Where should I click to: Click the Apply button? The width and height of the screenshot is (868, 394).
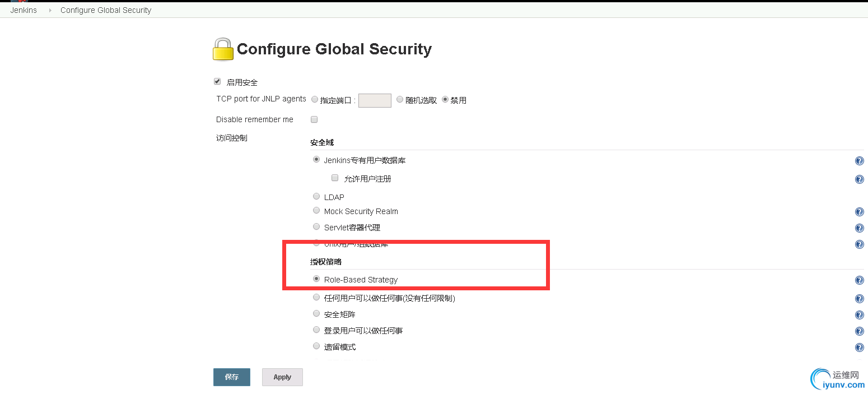click(x=282, y=377)
